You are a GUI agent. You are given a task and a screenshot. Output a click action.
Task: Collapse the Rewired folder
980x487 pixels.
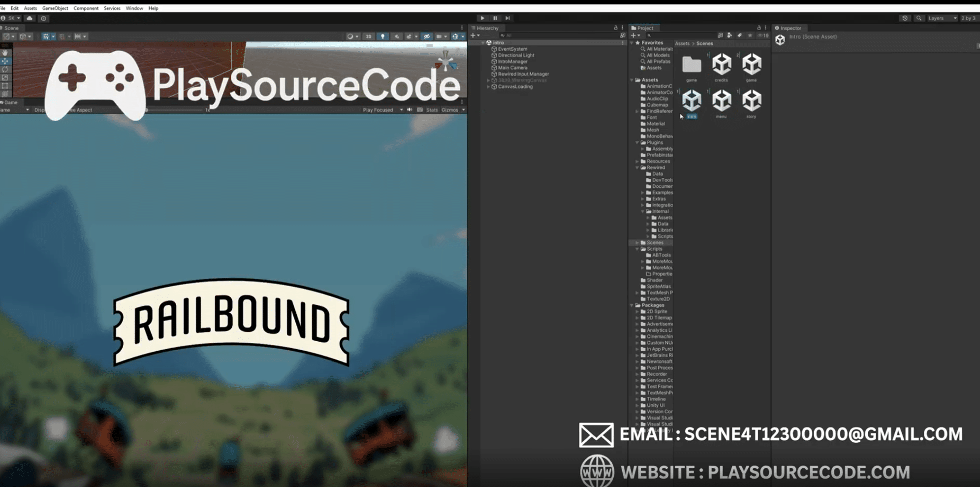tap(637, 168)
